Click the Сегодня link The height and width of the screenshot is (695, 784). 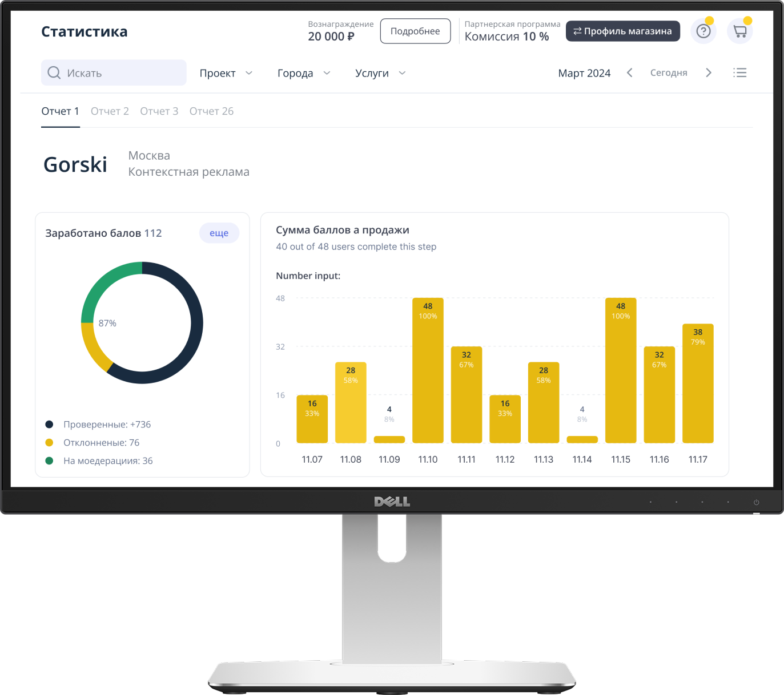click(x=669, y=72)
